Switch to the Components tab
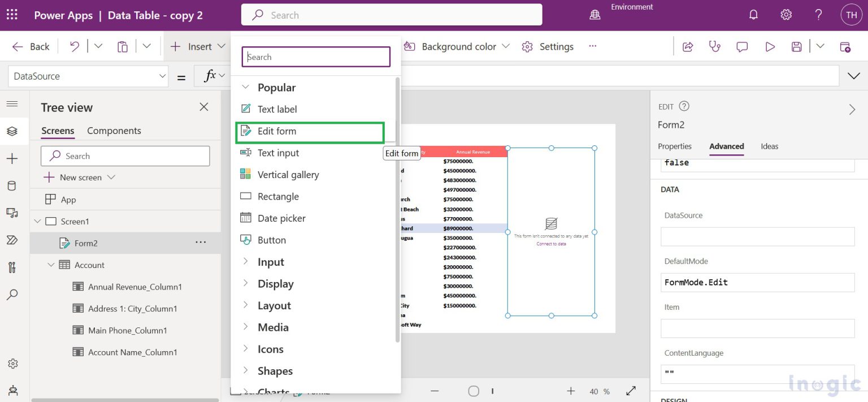Viewport: 868px width, 402px height. 114,131
